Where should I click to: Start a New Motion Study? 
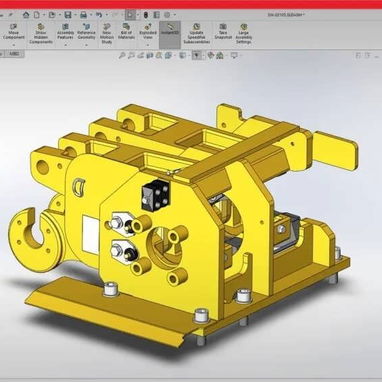107,34
